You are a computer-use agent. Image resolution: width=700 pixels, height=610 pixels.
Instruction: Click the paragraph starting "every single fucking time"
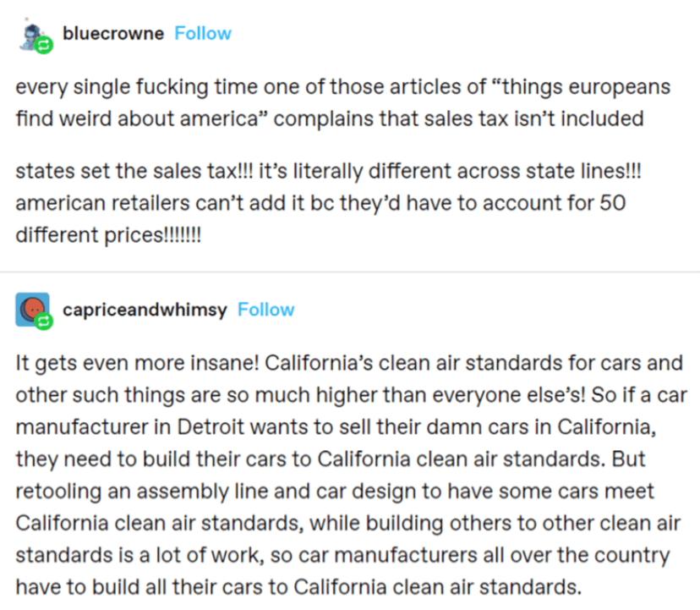point(343,102)
